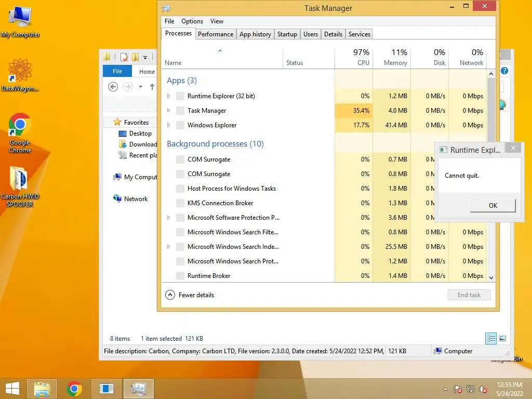The width and height of the screenshot is (532, 399).
Task: Open Carbon HWID SPOOFER desktop icon
Action: point(20,187)
